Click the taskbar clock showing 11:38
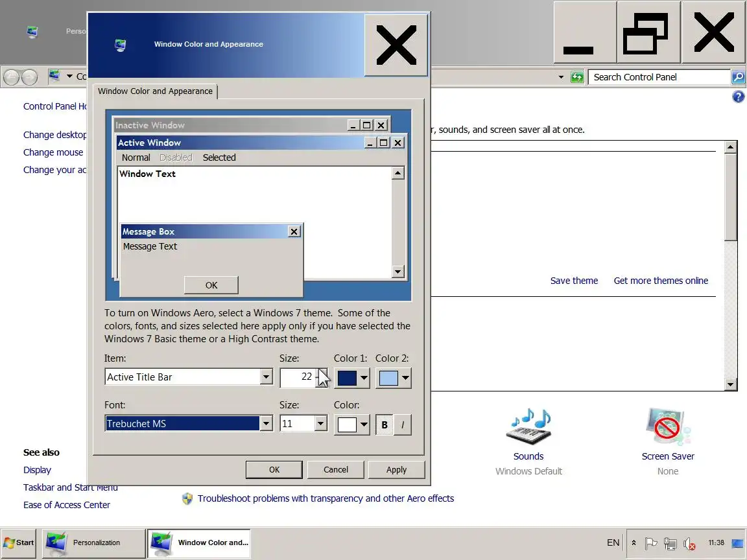The width and height of the screenshot is (747, 560). coord(716,543)
